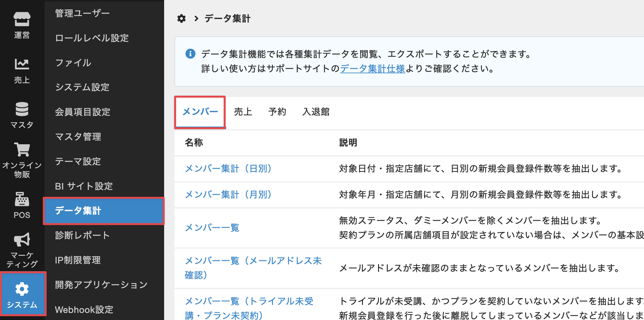The image size is (644, 320).
Task: Select the マスタ database icon
Action: (22, 109)
